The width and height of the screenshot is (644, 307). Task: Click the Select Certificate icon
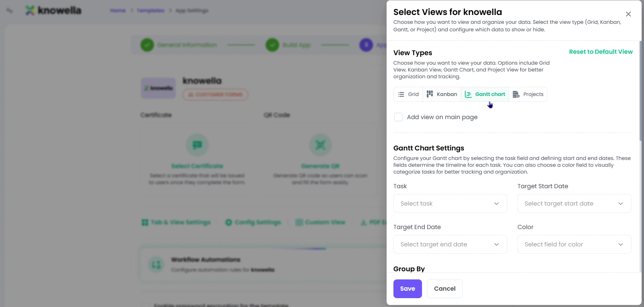(197, 145)
